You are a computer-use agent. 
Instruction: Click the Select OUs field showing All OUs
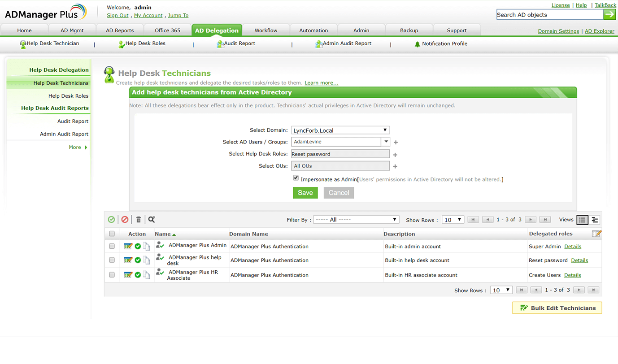[x=340, y=166]
